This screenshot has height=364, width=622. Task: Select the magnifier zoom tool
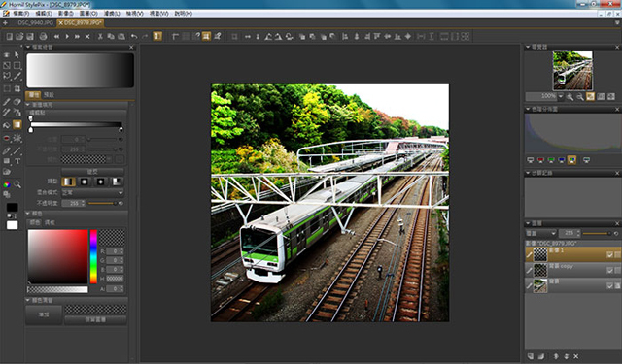click(17, 184)
